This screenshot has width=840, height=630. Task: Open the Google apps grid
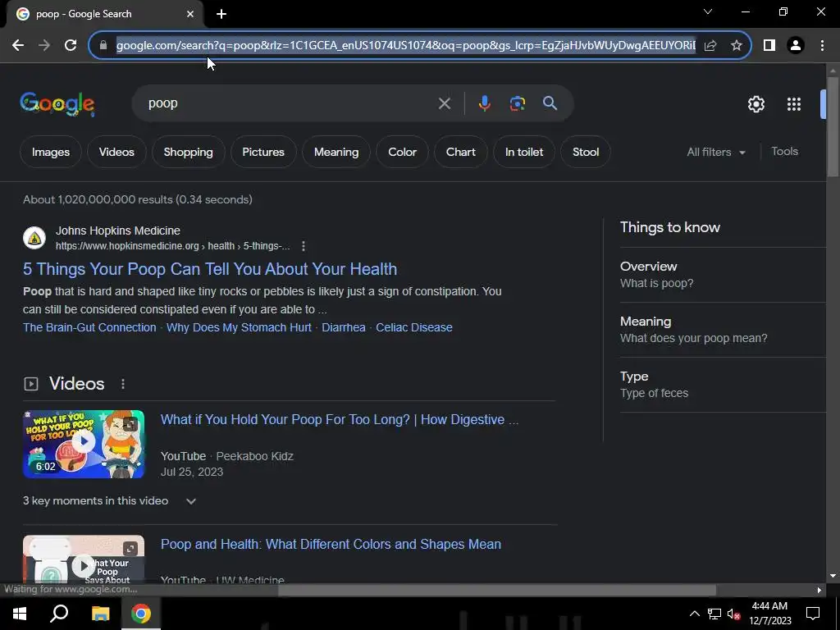pyautogui.click(x=794, y=104)
